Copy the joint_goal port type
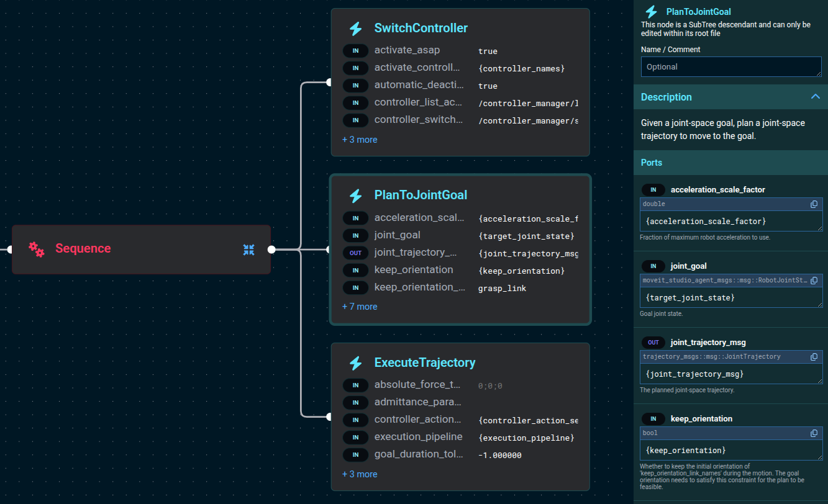 (814, 281)
